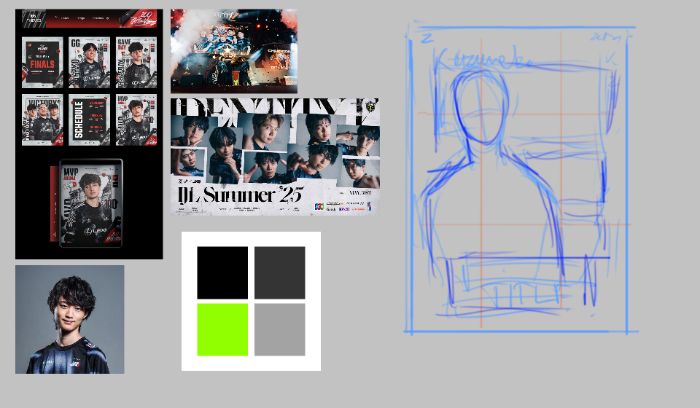This screenshot has width=700, height=408.
Task: Click the sponsor logos on LJL poster
Action: click(342, 206)
